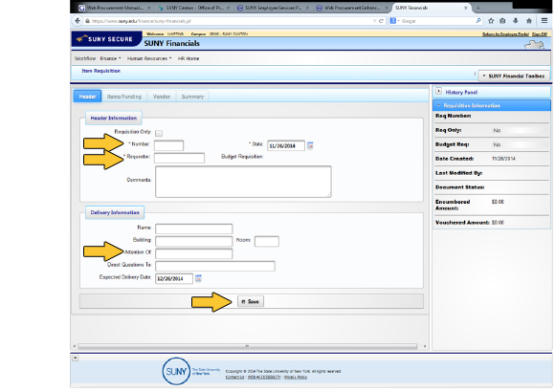Open the SUNY Financial Toolbox dropdown
Screen dimensions: 555x392
click(514, 76)
